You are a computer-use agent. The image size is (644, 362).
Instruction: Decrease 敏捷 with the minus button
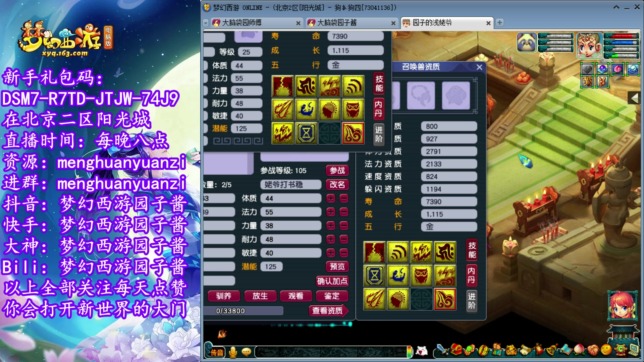(x=344, y=253)
